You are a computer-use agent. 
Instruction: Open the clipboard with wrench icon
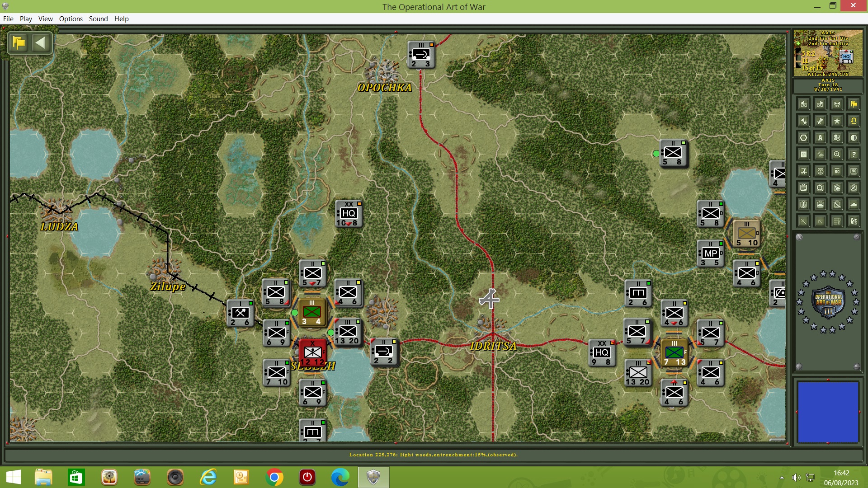tap(837, 205)
